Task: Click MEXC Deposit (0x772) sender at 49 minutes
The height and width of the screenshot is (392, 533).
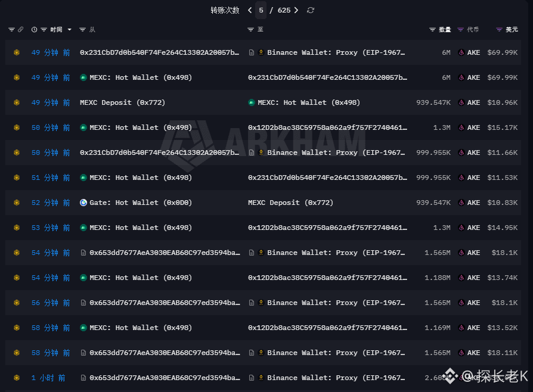Action: tap(122, 102)
